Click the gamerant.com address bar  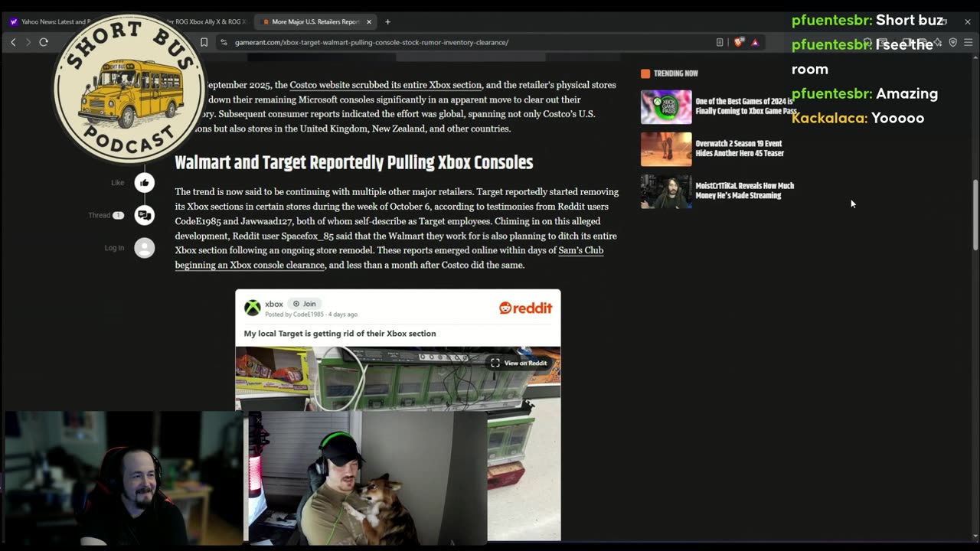coord(467,42)
